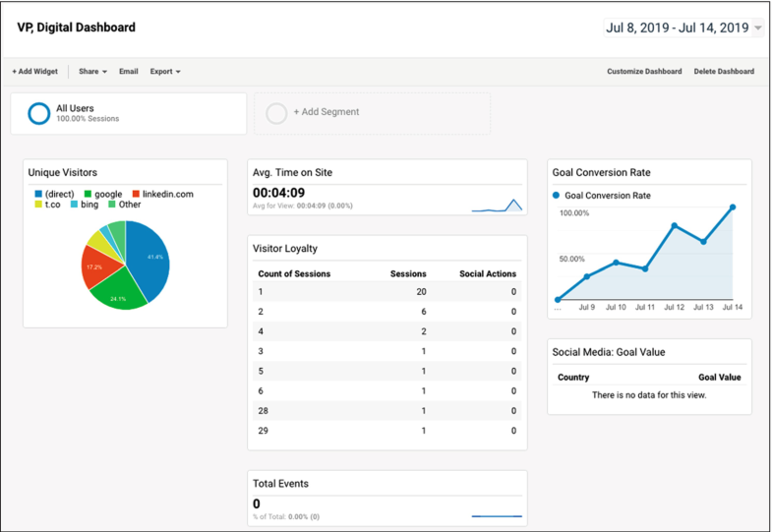Click the Avg. Time on Site title

[292, 173]
